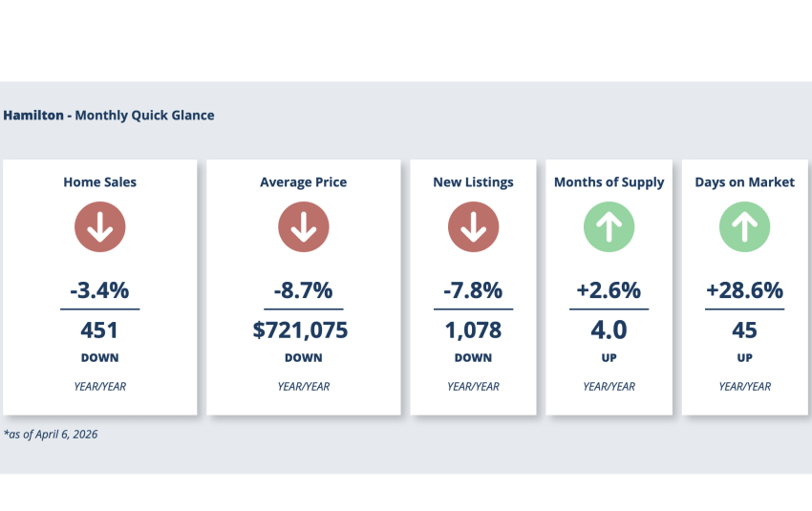
Task: Click the red down arrow under Home Sales
Action: [99, 228]
